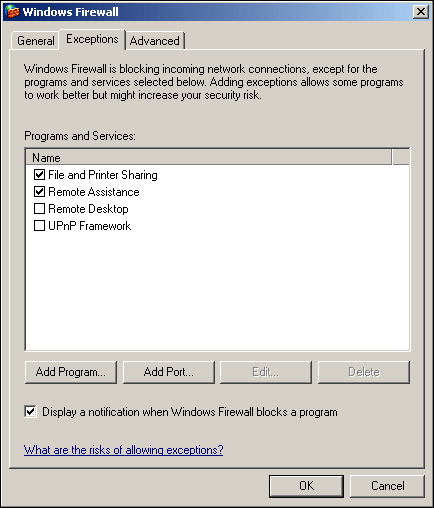Check the UPnP Framework box

click(x=39, y=226)
